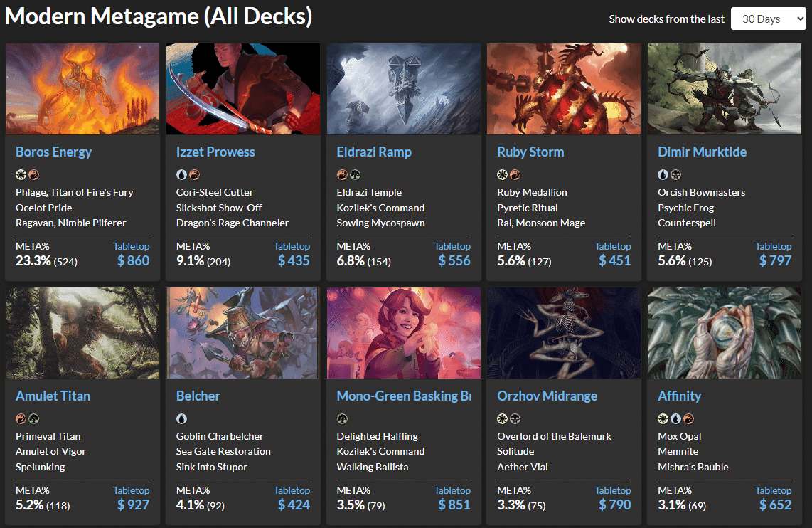The width and height of the screenshot is (812, 528).
Task: Select the text Mishra's Bauble
Action: (693, 467)
